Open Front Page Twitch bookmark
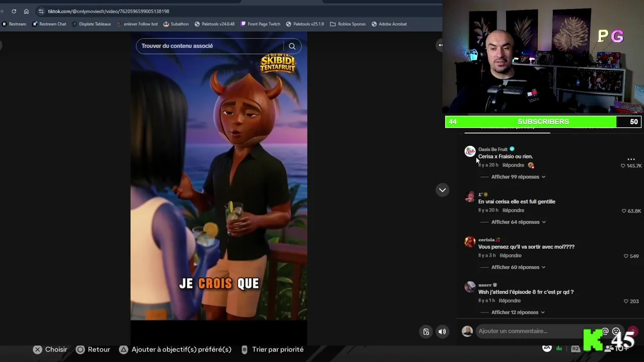The height and width of the screenshot is (362, 644). (x=260, y=24)
